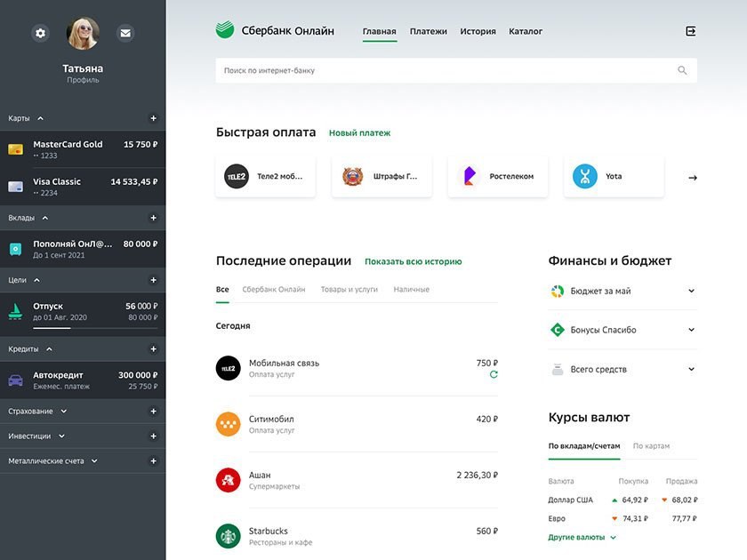The width and height of the screenshot is (747, 560).
Task: Click the Бонусы Спасибо green diamond icon
Action: click(558, 330)
